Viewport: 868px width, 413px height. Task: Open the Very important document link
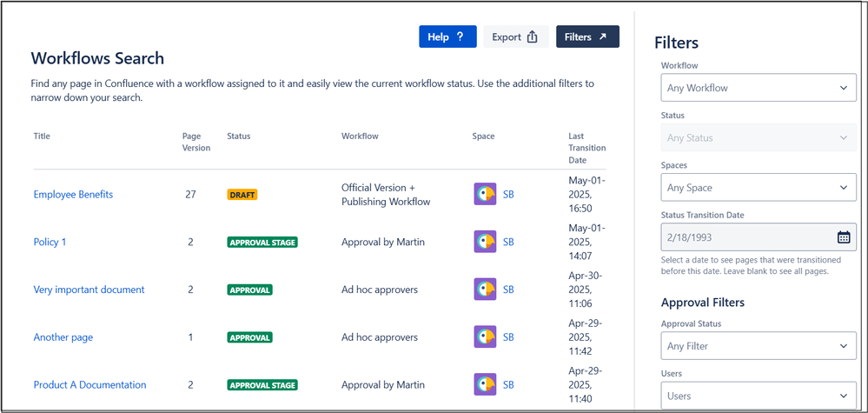click(89, 290)
